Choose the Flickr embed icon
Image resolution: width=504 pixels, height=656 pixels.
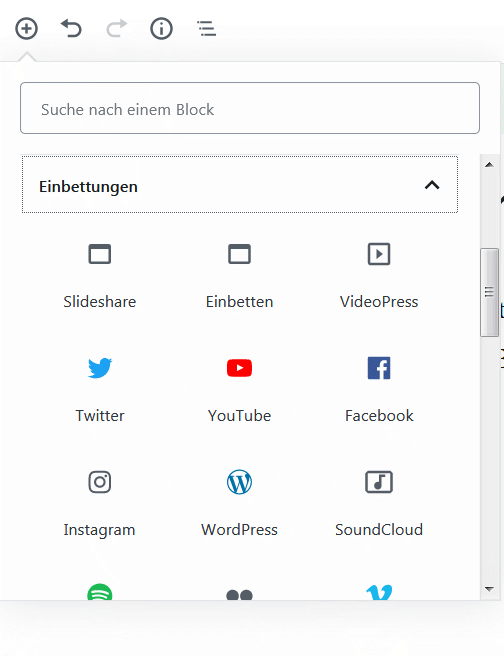(239, 594)
